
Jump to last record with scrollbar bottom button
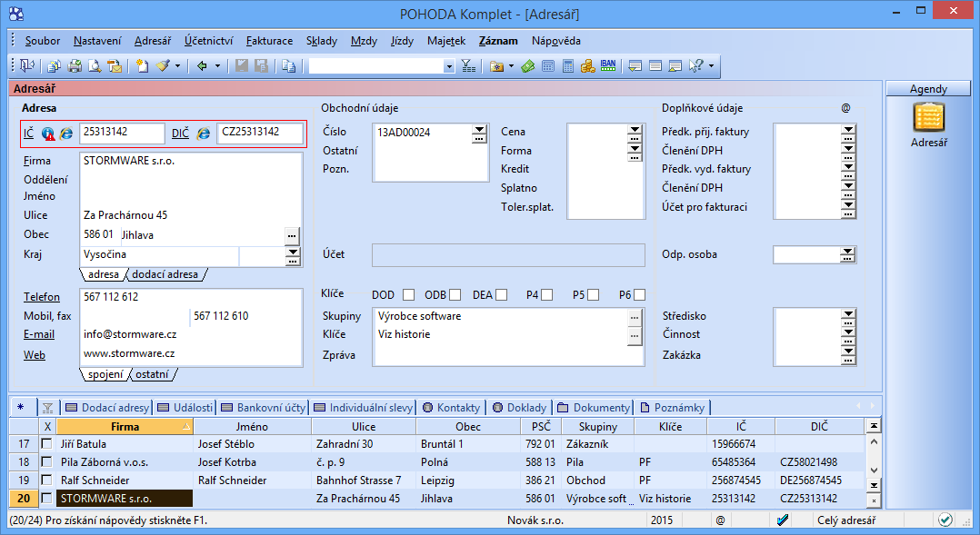(x=874, y=485)
